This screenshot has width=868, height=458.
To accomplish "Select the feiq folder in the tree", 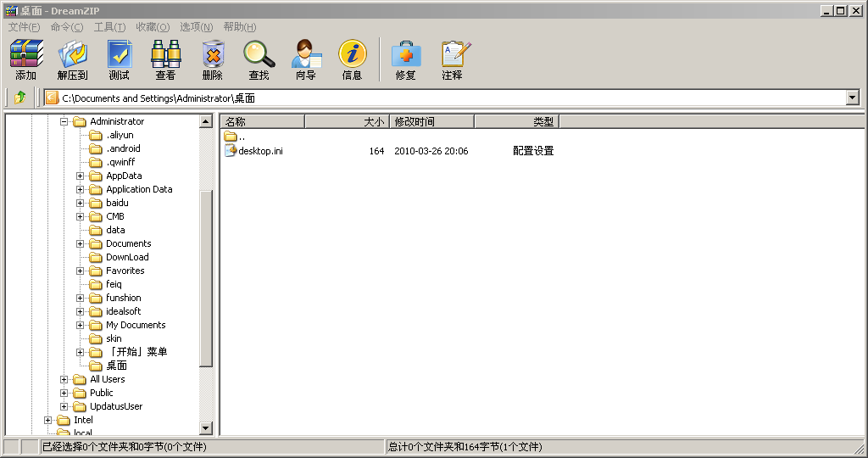I will point(114,284).
